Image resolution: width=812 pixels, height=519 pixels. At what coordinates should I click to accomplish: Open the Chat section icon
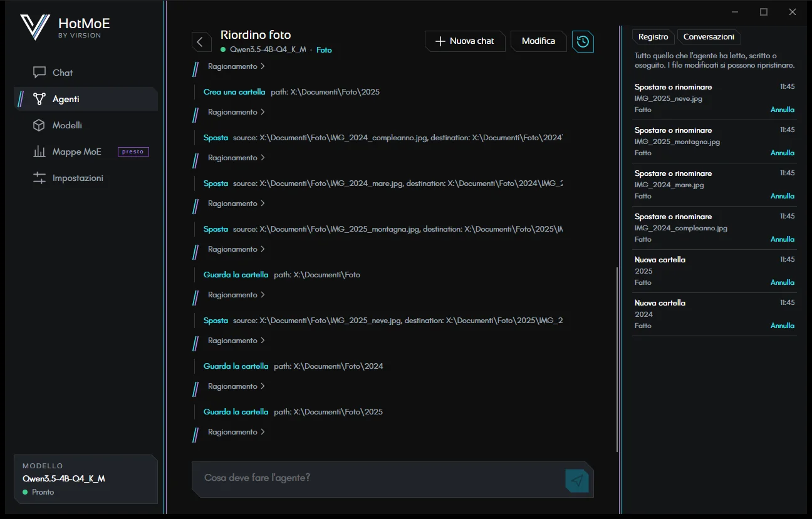(39, 73)
